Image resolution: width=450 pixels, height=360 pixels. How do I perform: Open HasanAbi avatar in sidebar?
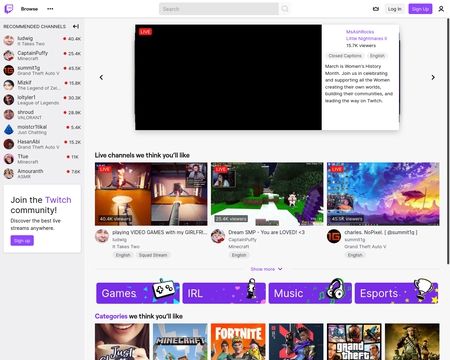(9, 144)
